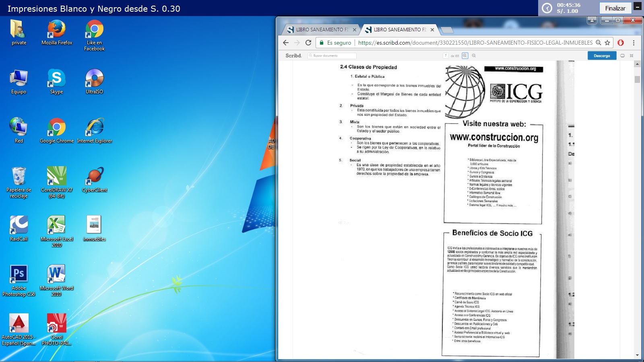Click the red Opera extension icon

(x=621, y=43)
